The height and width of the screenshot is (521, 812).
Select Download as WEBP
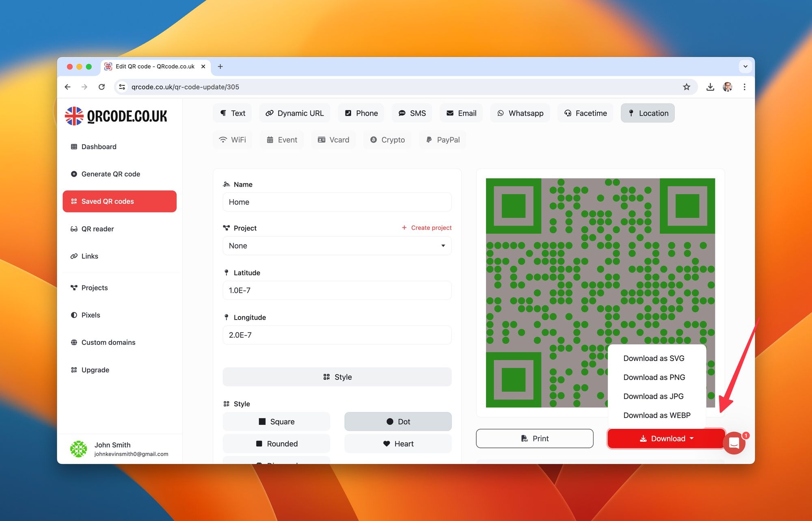pyautogui.click(x=657, y=415)
